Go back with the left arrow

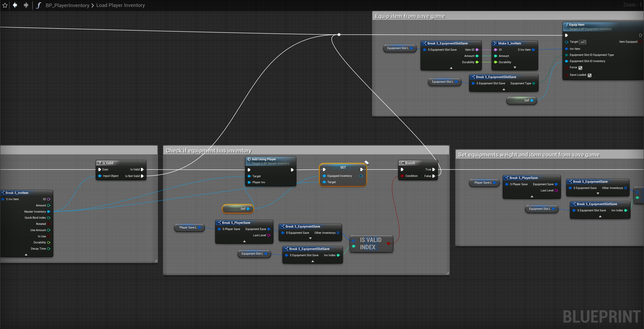pos(15,5)
